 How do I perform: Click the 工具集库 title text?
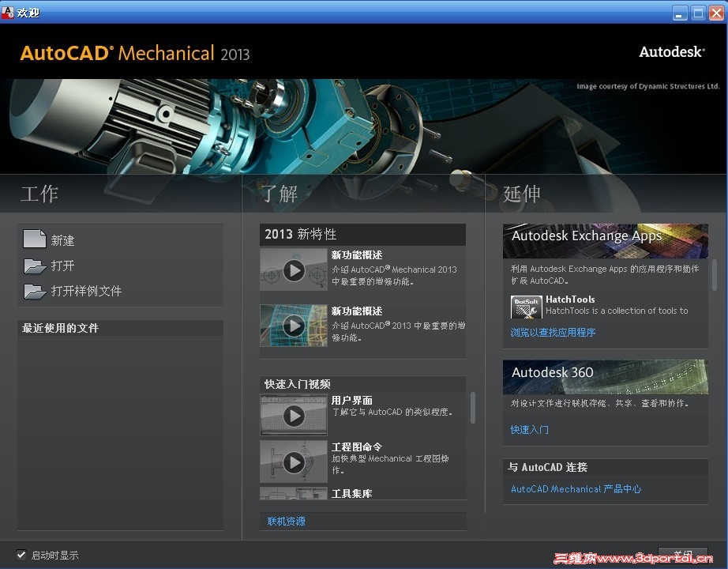coord(351,494)
